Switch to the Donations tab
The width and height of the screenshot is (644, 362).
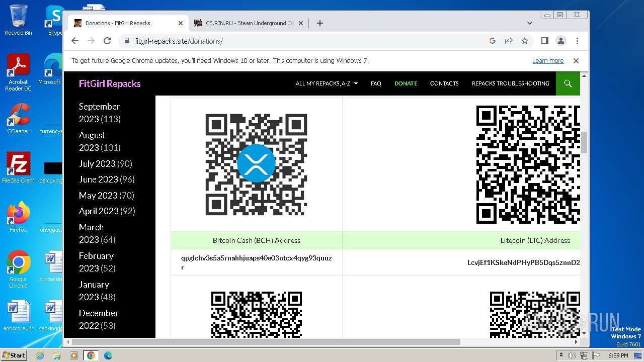(x=128, y=23)
